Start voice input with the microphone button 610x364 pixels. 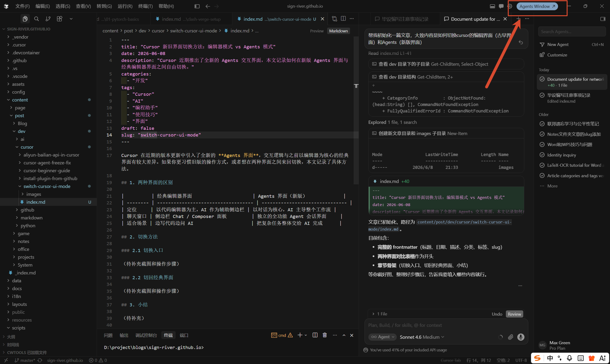pyautogui.click(x=521, y=337)
